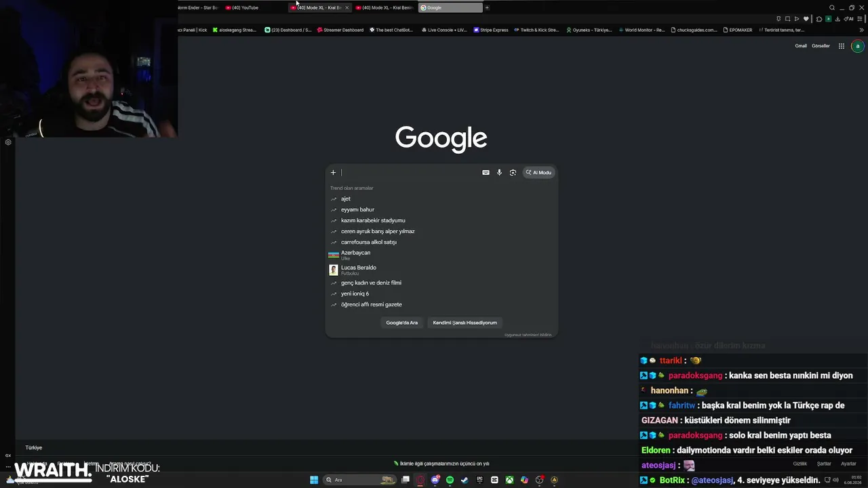Open the Windows Start menu

314,480
